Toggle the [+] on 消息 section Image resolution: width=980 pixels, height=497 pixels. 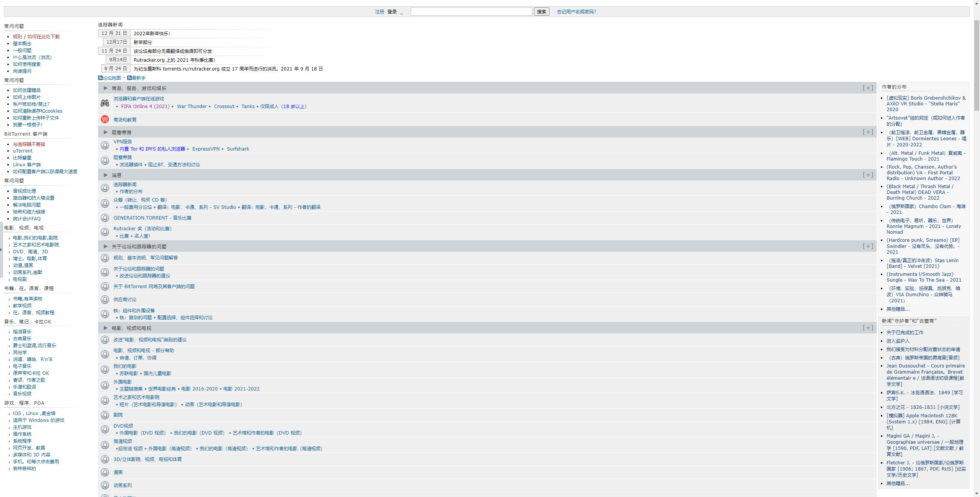pos(868,175)
